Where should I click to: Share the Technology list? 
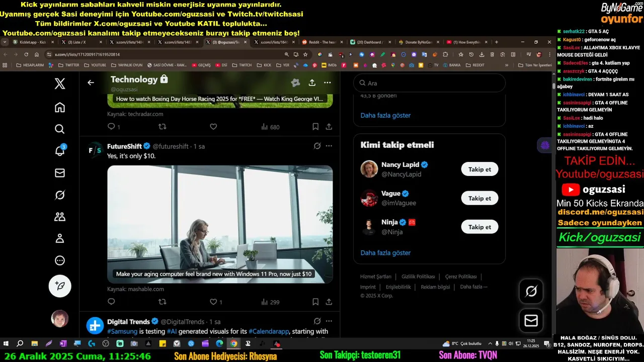click(x=312, y=82)
